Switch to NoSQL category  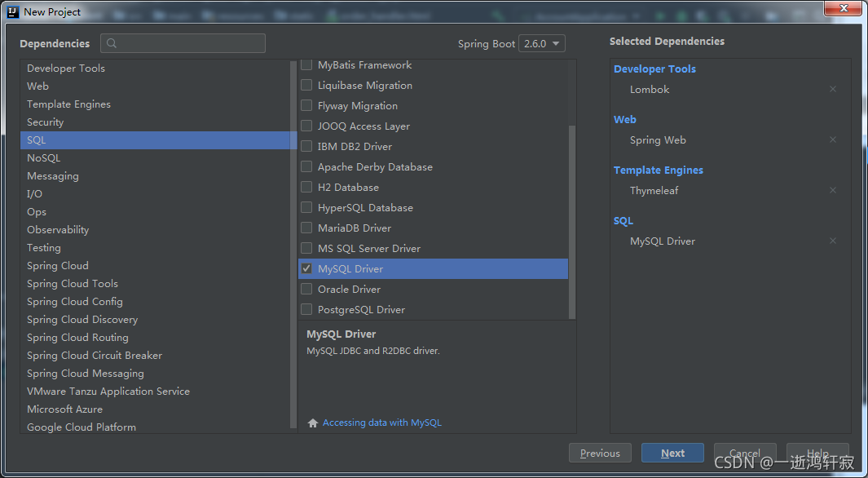pyautogui.click(x=156, y=158)
